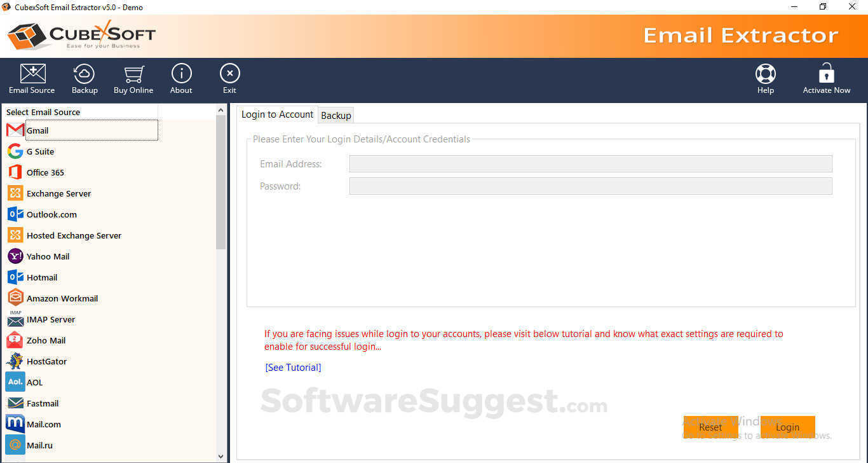Pick Exchange Server as email source
The image size is (868, 463).
tap(58, 193)
